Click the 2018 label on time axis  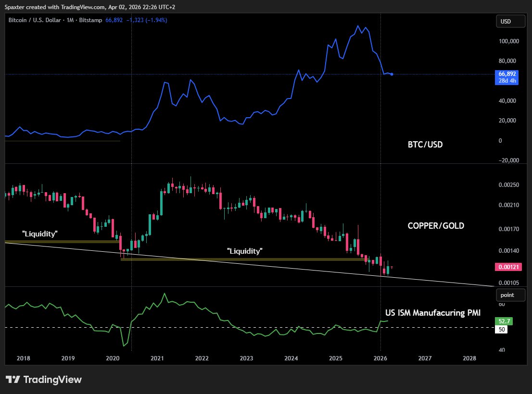[x=24, y=358]
